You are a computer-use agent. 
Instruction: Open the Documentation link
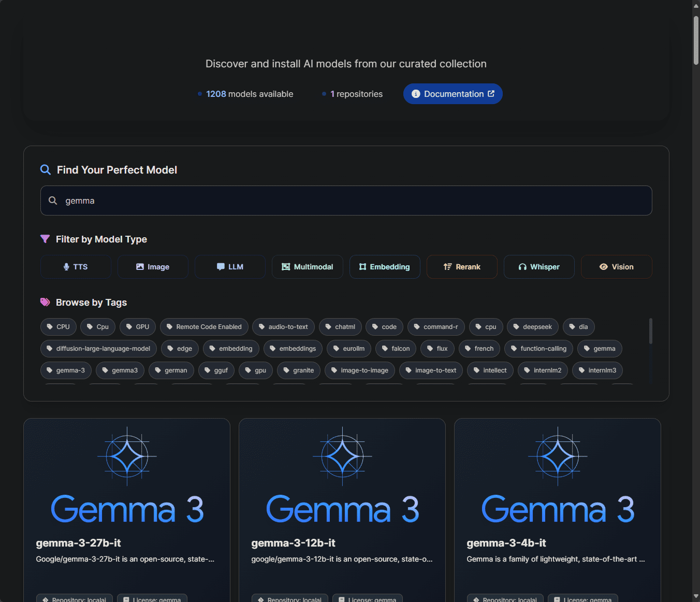[453, 94]
